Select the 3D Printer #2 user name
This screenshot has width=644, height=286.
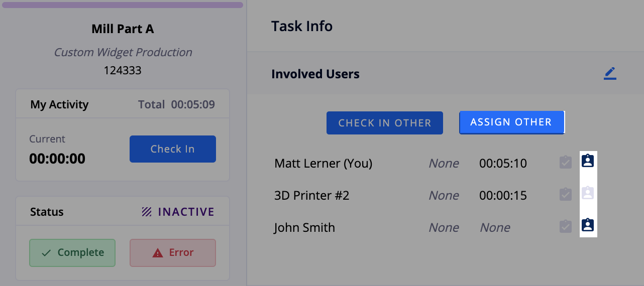point(311,196)
